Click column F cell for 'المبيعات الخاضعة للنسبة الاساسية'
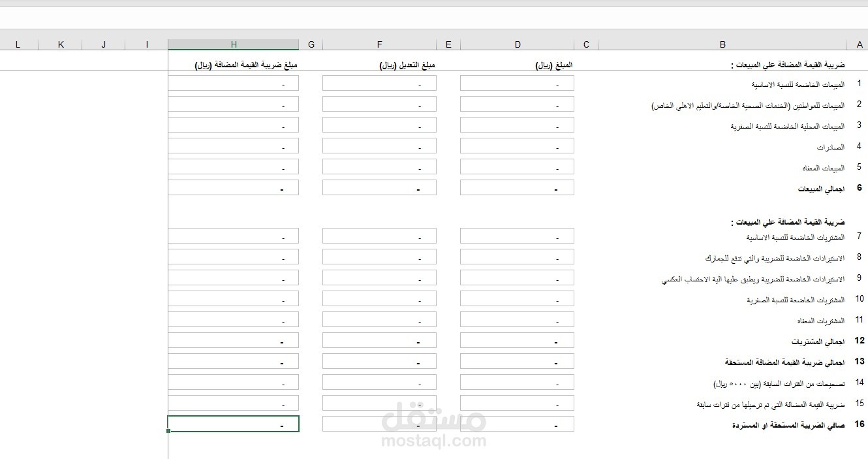The width and height of the screenshot is (868, 459). (x=379, y=83)
